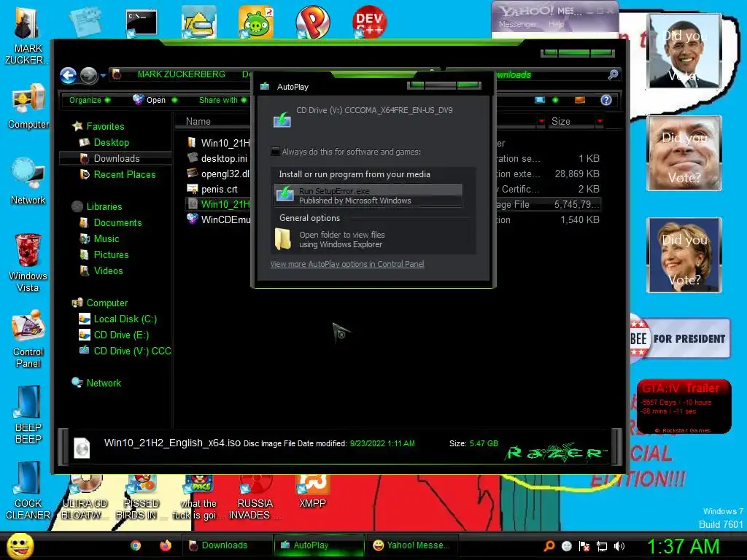Screen dimensions: 747x560
Task: Select Downloads in the navigation pane
Action: click(x=116, y=158)
